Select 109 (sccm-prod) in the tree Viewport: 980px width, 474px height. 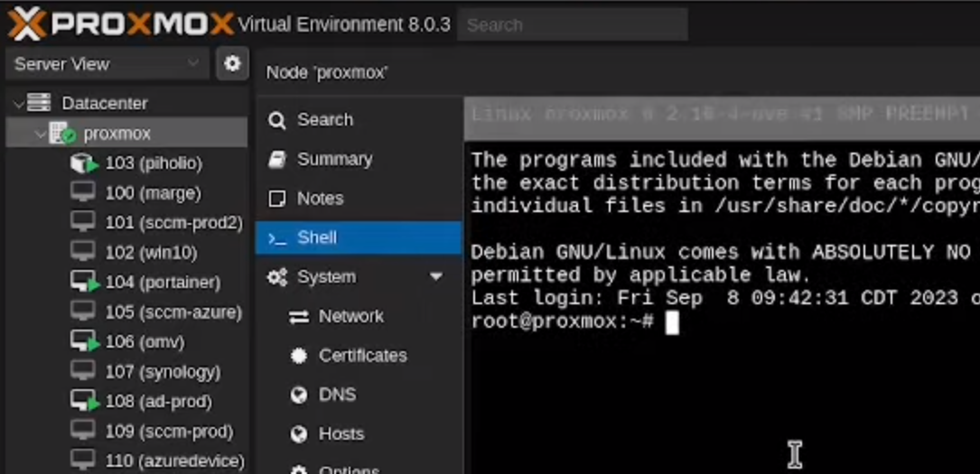pos(170,432)
